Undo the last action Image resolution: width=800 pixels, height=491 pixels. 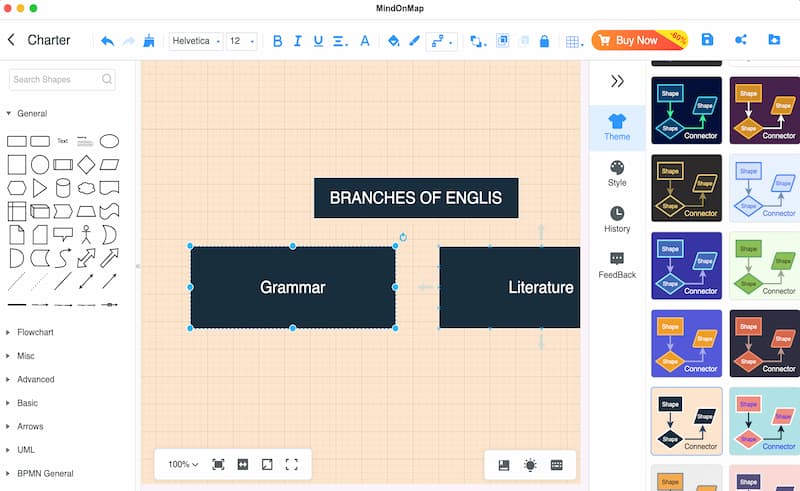(x=107, y=41)
